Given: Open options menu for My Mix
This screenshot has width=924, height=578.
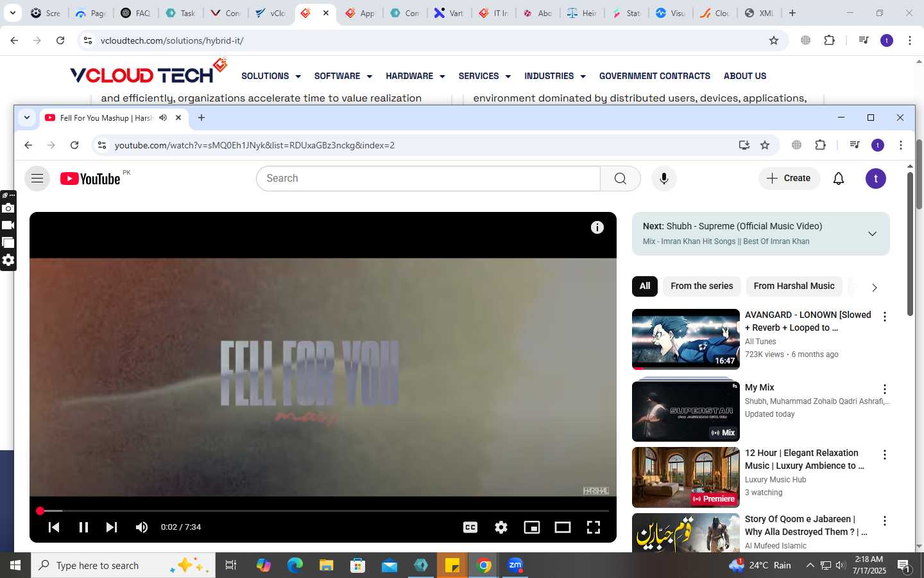Looking at the screenshot, I should point(885,389).
